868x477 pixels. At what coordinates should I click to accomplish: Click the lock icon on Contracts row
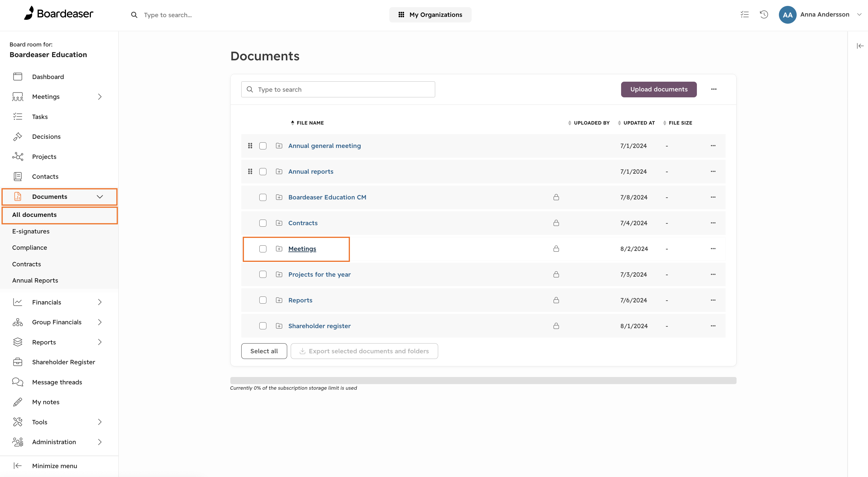pos(556,223)
